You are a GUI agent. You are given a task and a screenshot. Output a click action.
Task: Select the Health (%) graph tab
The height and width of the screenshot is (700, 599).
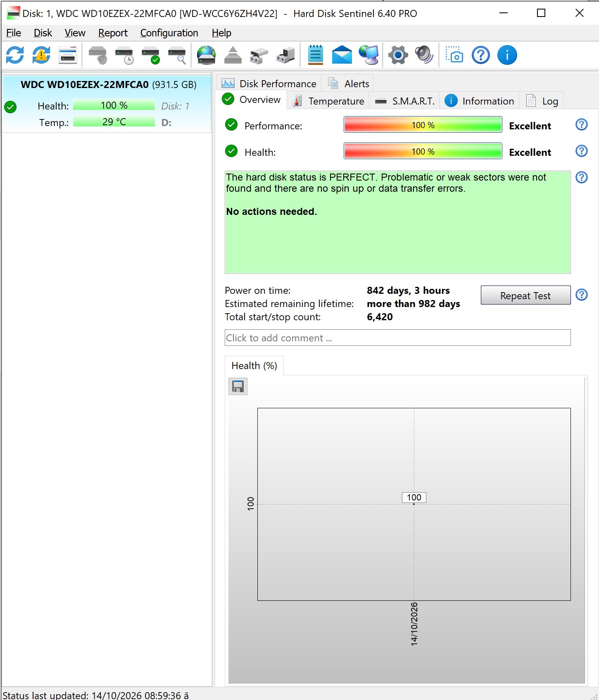pyautogui.click(x=254, y=366)
